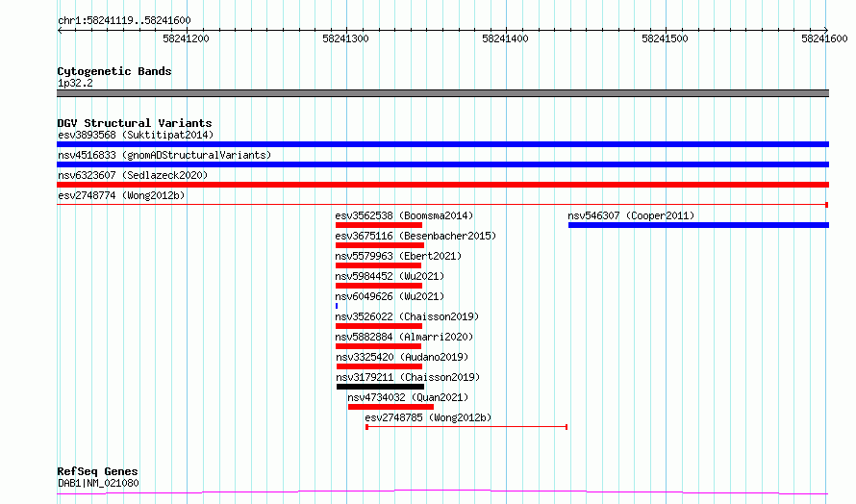Select the magenta DAB1 gene line

tap(442, 492)
